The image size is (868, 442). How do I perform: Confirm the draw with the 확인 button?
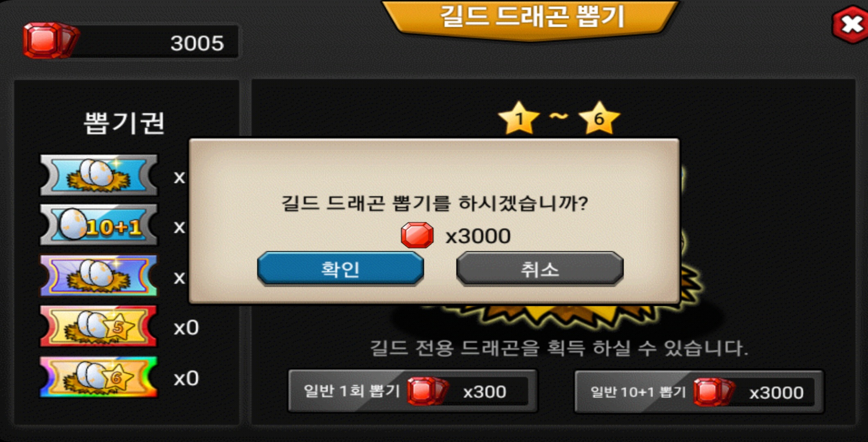click(x=340, y=268)
